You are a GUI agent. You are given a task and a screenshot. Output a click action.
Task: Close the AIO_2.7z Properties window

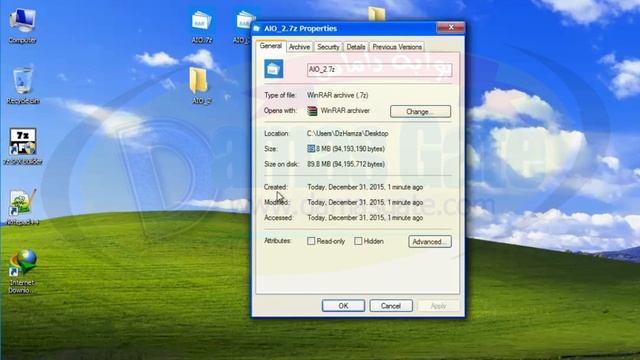tap(451, 27)
